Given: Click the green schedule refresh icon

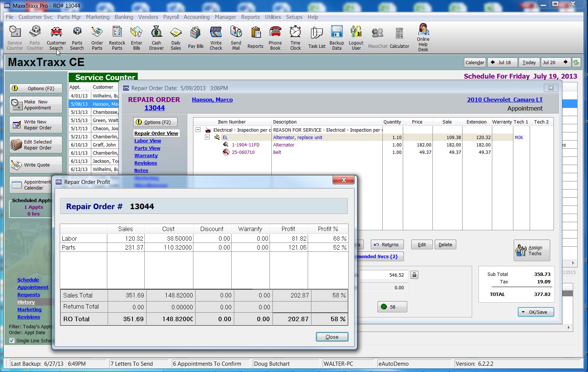Looking at the screenshot, I should click(x=576, y=62).
